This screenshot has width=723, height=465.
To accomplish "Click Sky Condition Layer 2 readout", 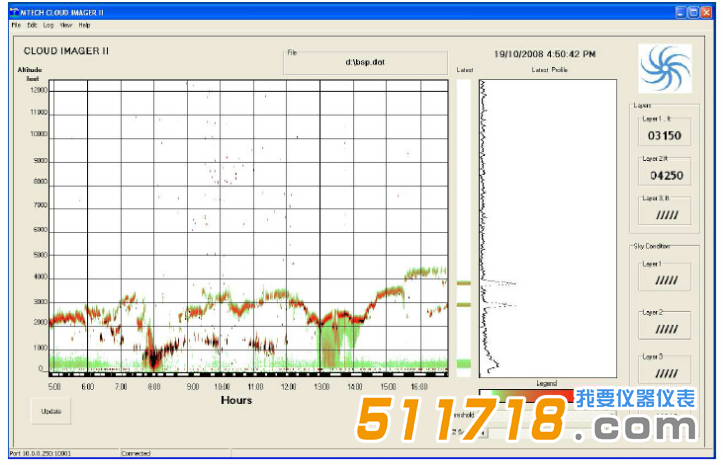I will coord(664,328).
